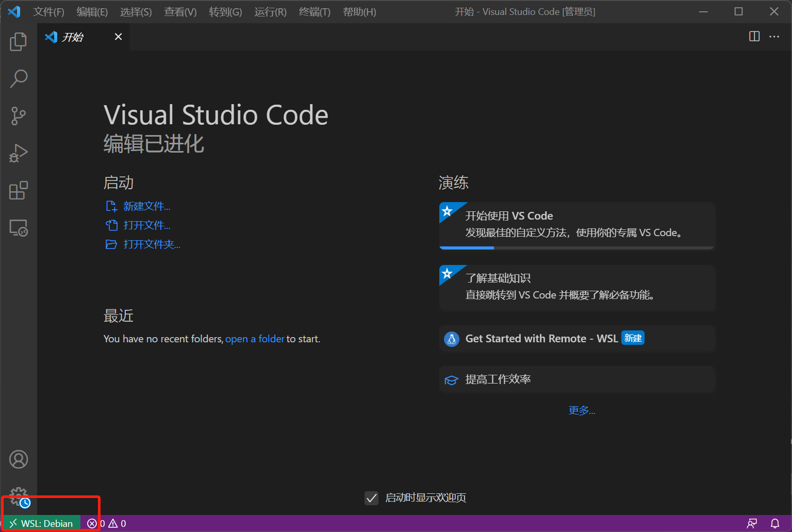This screenshot has height=532, width=792.
Task: Click the 新建 badge on Remote WSL card
Action: click(x=633, y=338)
